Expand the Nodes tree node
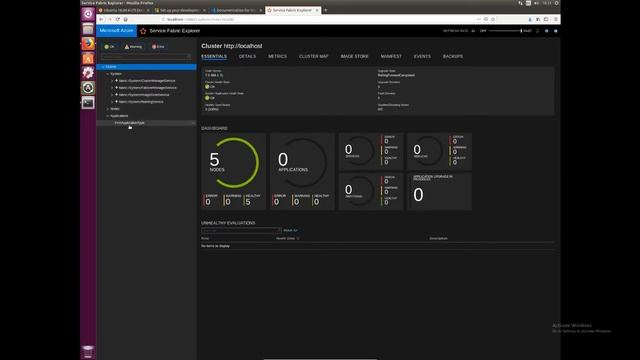This screenshot has height=360, width=640. pos(108,109)
